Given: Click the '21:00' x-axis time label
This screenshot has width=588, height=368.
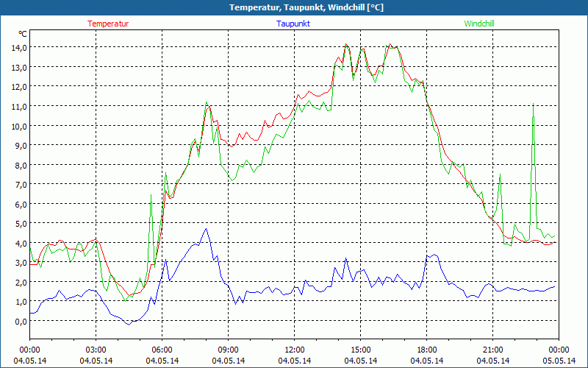Looking at the screenshot, I should tap(493, 350).
